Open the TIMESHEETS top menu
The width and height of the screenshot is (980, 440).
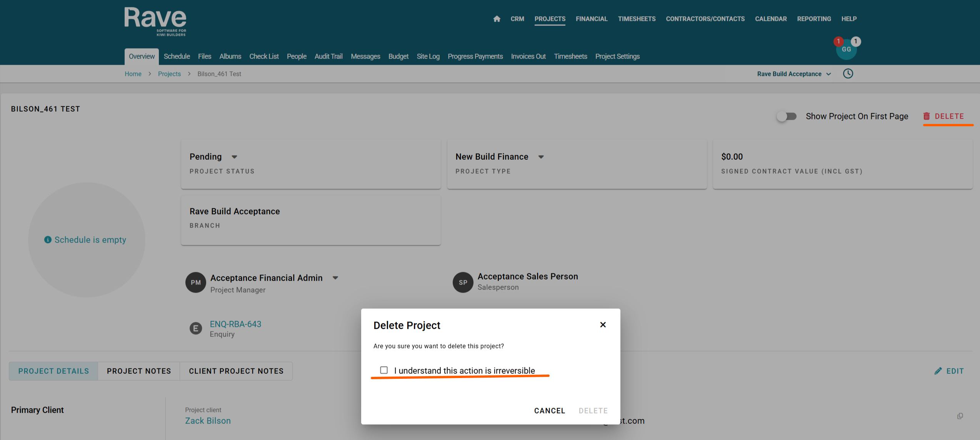click(637, 19)
